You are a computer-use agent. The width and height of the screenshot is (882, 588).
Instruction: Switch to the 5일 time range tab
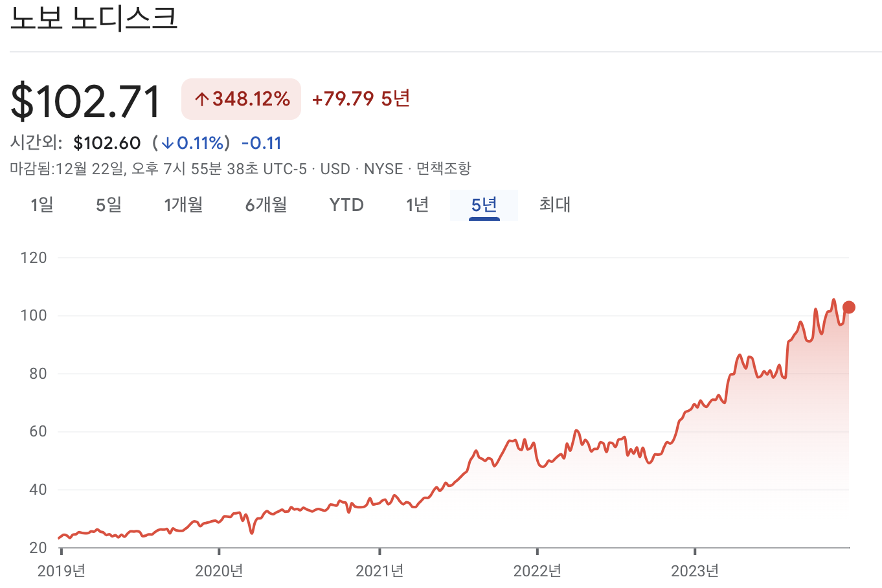coord(107,205)
